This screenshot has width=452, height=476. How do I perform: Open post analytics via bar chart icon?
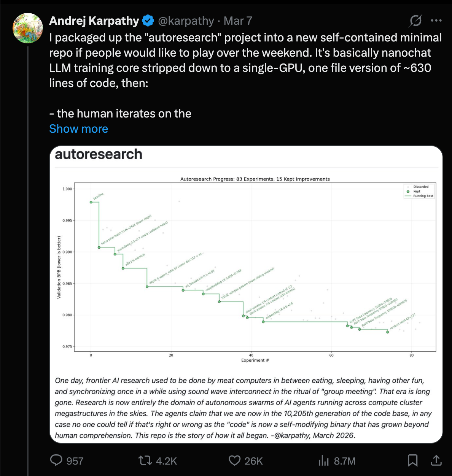point(324,460)
